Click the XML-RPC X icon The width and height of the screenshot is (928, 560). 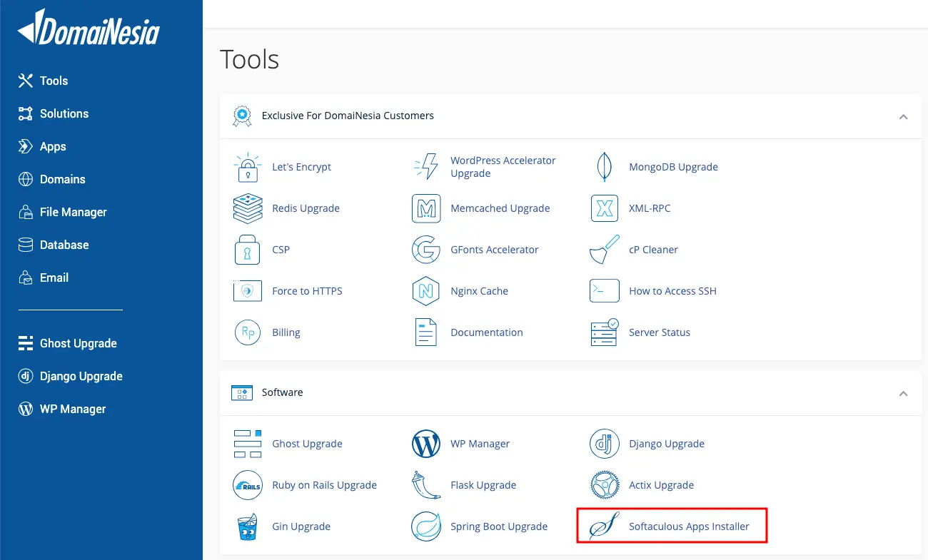click(x=605, y=208)
